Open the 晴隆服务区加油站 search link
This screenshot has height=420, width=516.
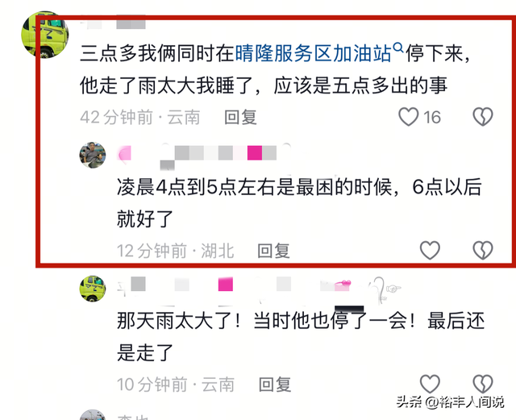[314, 53]
